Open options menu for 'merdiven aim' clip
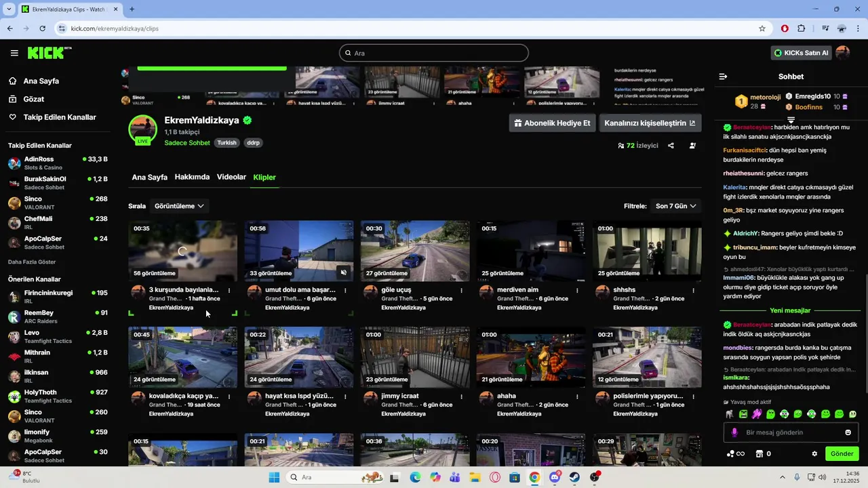 tap(577, 290)
